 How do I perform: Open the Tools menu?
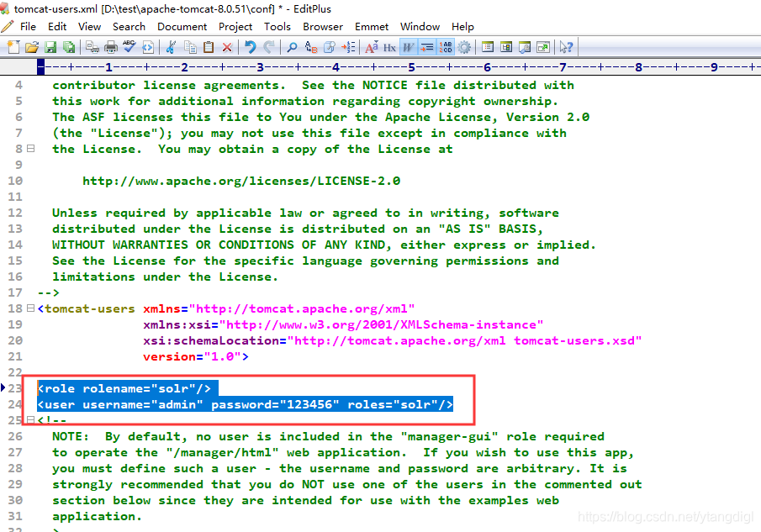(277, 27)
